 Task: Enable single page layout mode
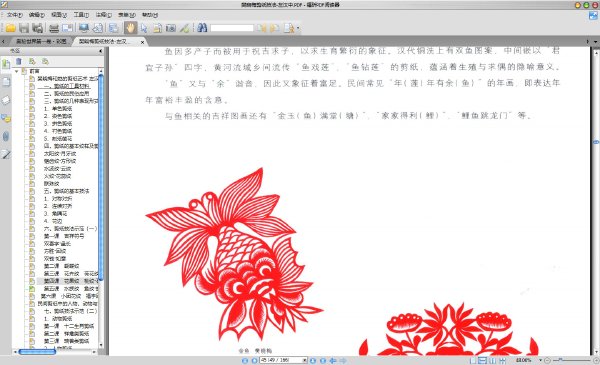[473, 360]
